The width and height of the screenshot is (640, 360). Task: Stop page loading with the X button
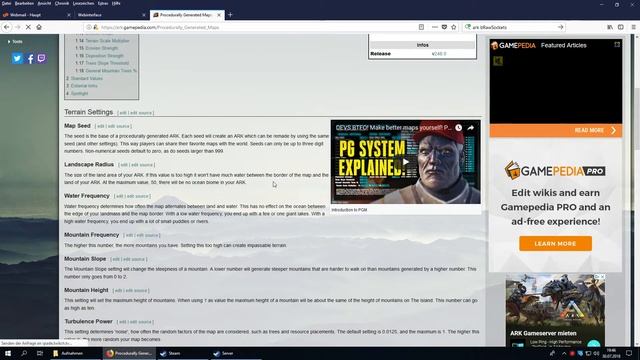coord(28,27)
